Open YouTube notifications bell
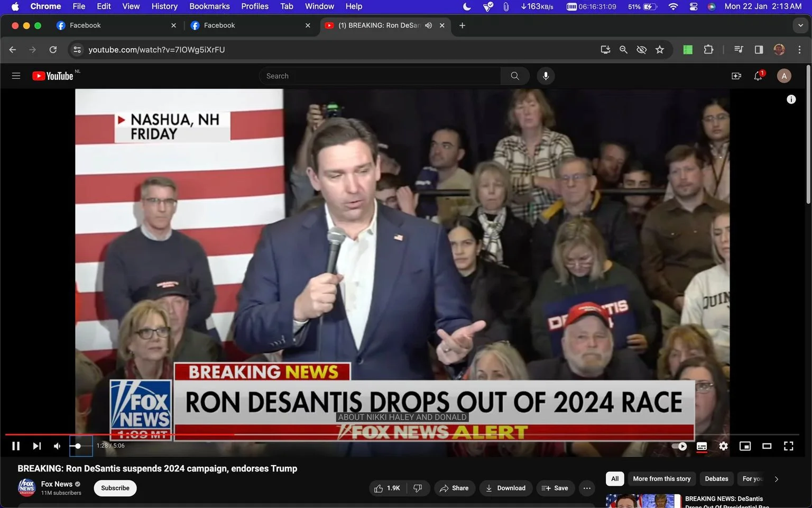 (x=758, y=76)
